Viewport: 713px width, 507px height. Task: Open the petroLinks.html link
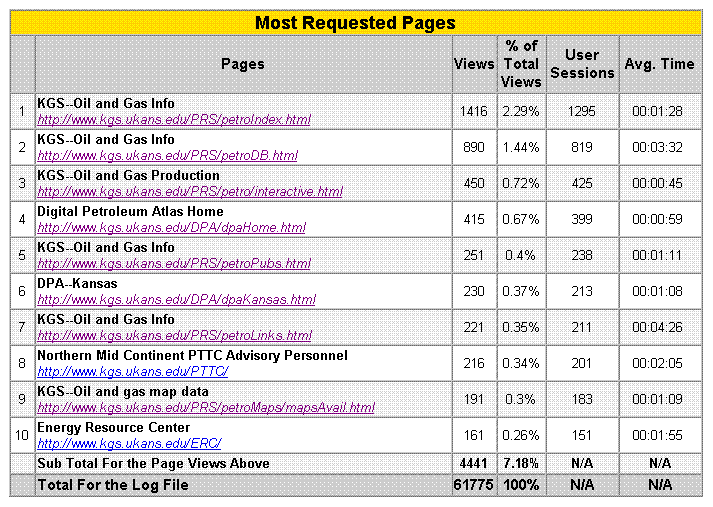174,335
